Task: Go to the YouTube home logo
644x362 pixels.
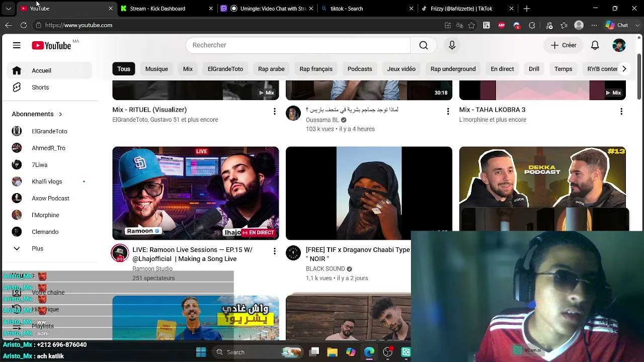Action: click(x=51, y=45)
